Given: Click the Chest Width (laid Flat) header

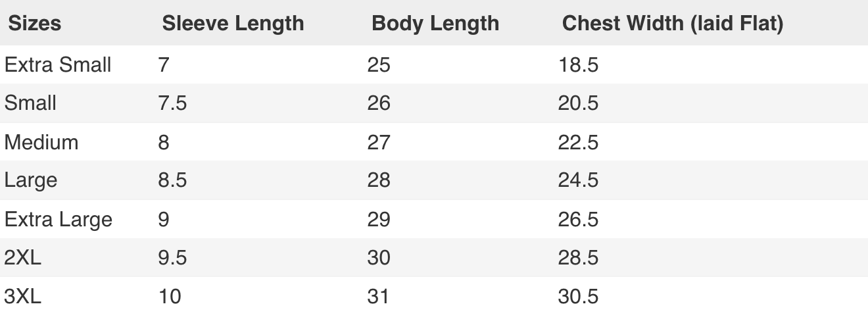Looking at the screenshot, I should click(673, 24).
